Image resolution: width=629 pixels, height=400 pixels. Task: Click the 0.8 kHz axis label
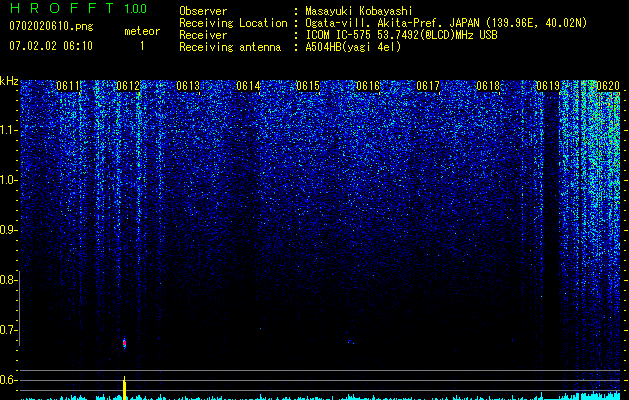[x=9, y=280]
